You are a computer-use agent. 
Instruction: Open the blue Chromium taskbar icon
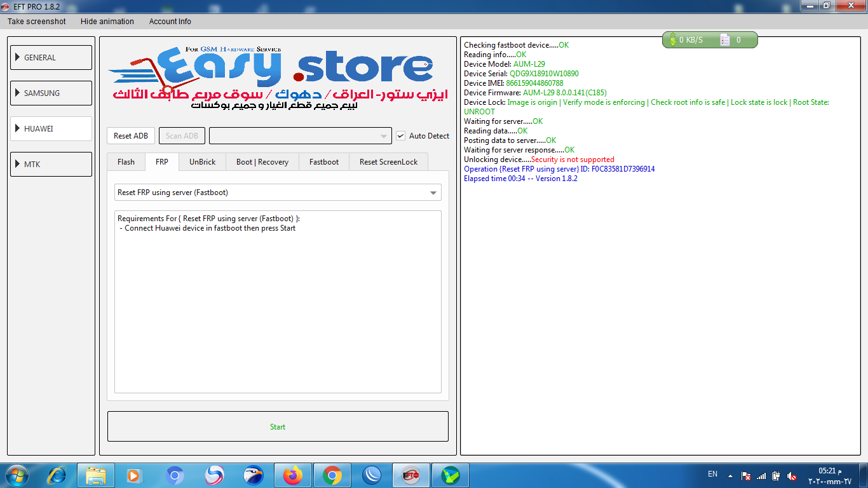click(x=175, y=475)
